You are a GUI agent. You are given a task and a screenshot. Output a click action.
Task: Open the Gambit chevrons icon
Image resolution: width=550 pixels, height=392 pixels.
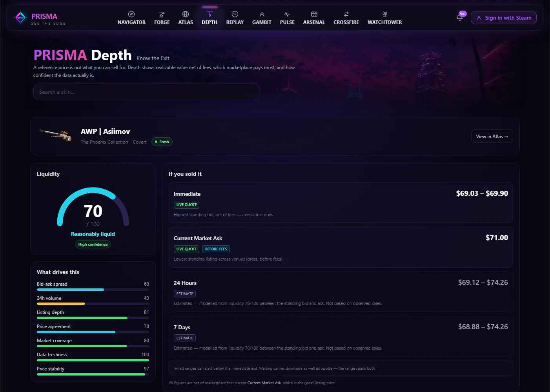tap(262, 15)
